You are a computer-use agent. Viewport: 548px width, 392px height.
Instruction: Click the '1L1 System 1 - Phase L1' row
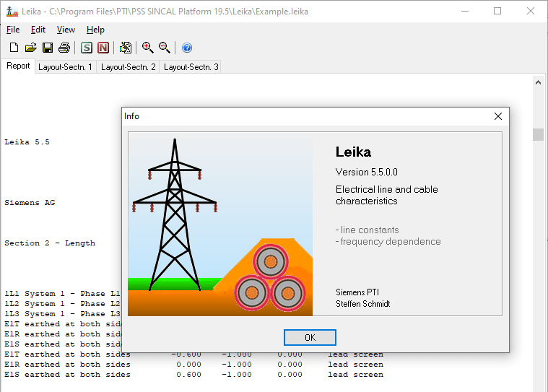click(x=62, y=294)
